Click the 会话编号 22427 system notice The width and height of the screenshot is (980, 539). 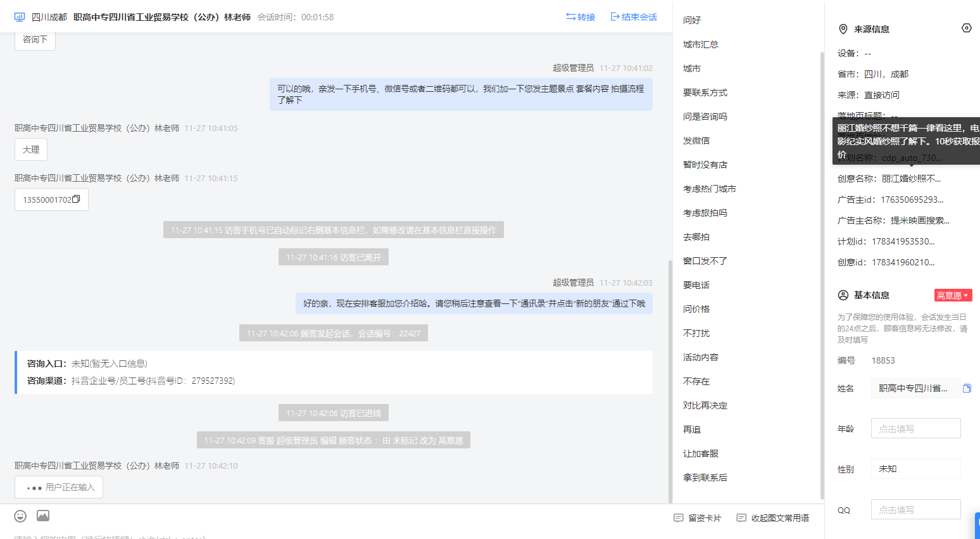[x=334, y=333]
